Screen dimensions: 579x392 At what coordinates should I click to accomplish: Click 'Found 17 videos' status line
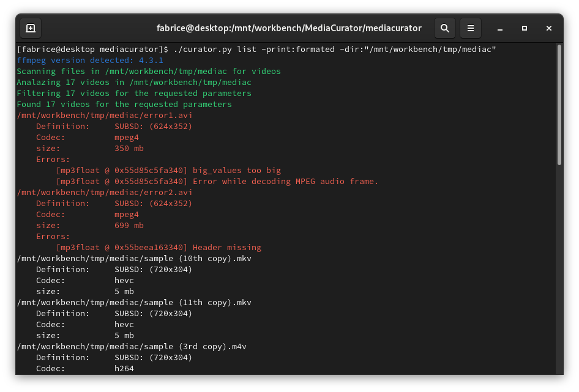pos(124,105)
